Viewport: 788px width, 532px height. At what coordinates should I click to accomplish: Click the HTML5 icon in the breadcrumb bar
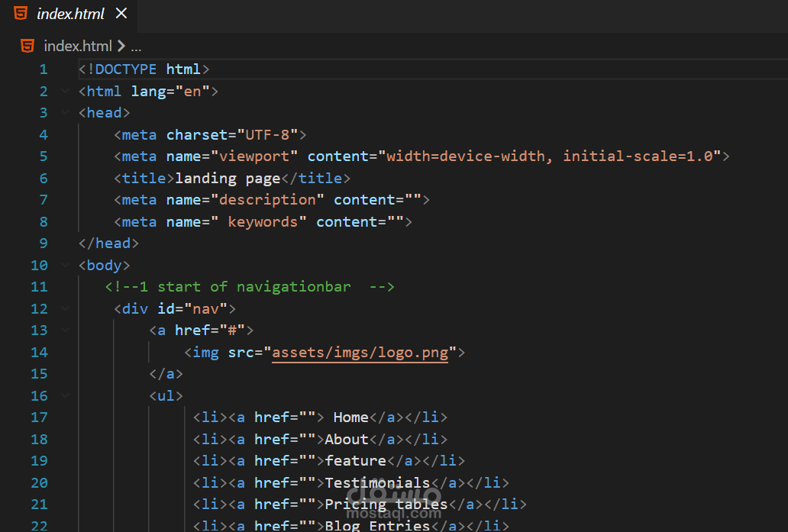27,46
